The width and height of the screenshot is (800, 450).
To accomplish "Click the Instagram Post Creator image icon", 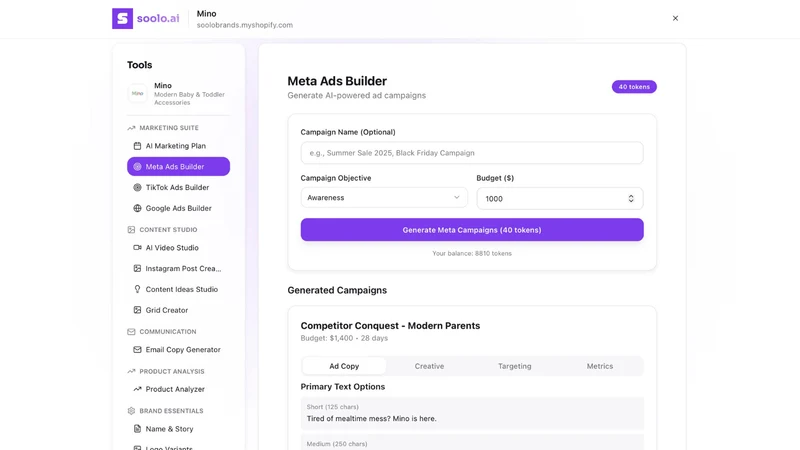I will [137, 268].
